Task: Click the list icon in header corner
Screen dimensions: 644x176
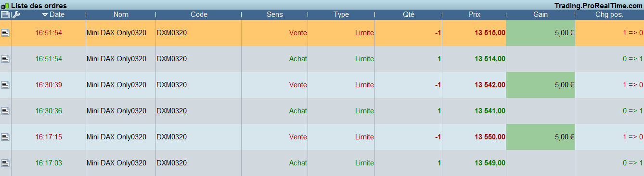Action: 5,14
